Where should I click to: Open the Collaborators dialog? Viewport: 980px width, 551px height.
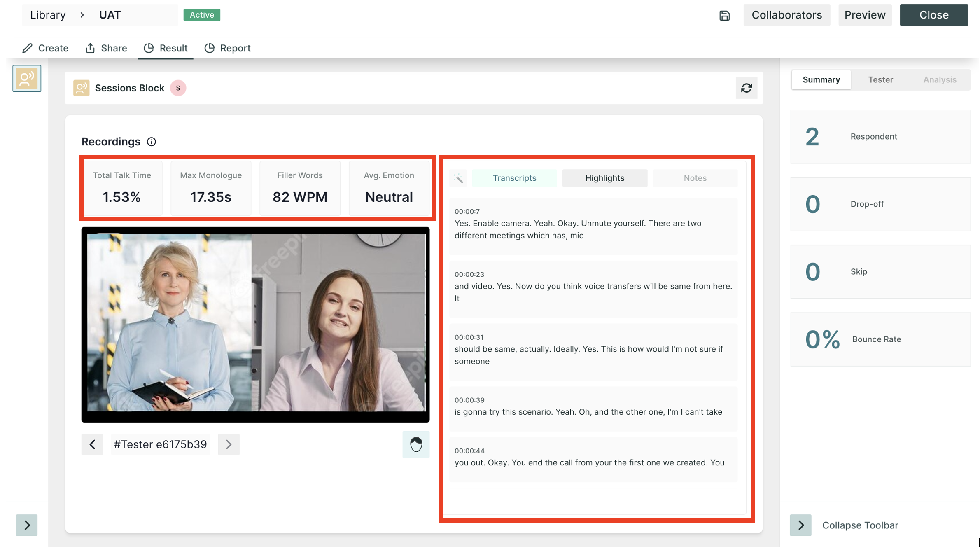(x=787, y=15)
